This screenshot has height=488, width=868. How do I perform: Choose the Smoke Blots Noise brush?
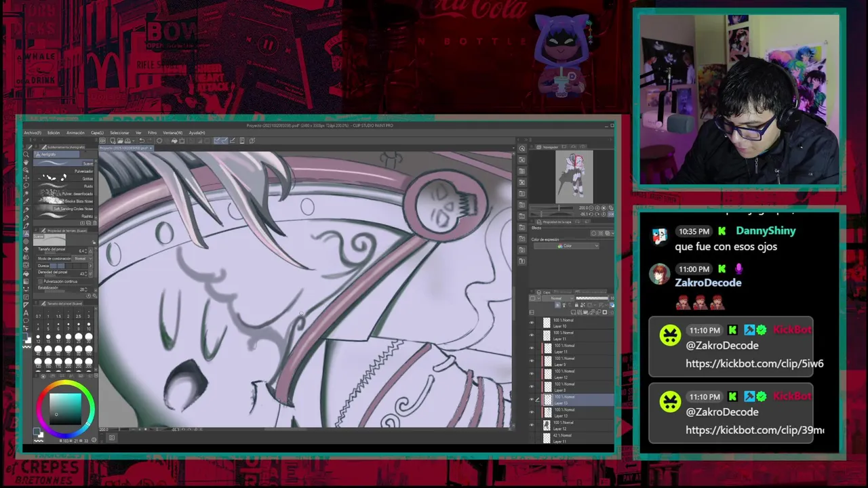click(x=63, y=201)
